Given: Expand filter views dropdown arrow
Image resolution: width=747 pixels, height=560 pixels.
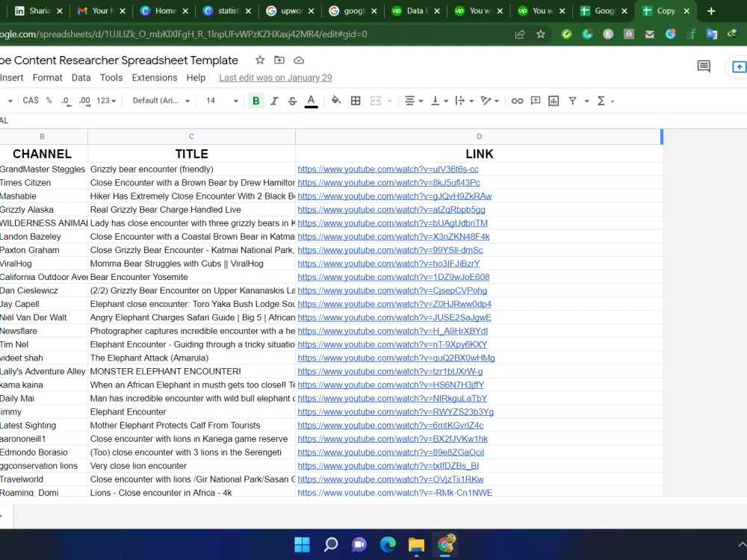Looking at the screenshot, I should [x=586, y=101].
